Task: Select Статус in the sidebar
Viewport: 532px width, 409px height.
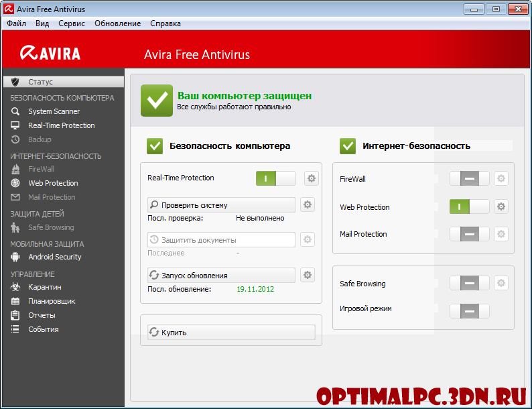Action: pyautogui.click(x=64, y=82)
